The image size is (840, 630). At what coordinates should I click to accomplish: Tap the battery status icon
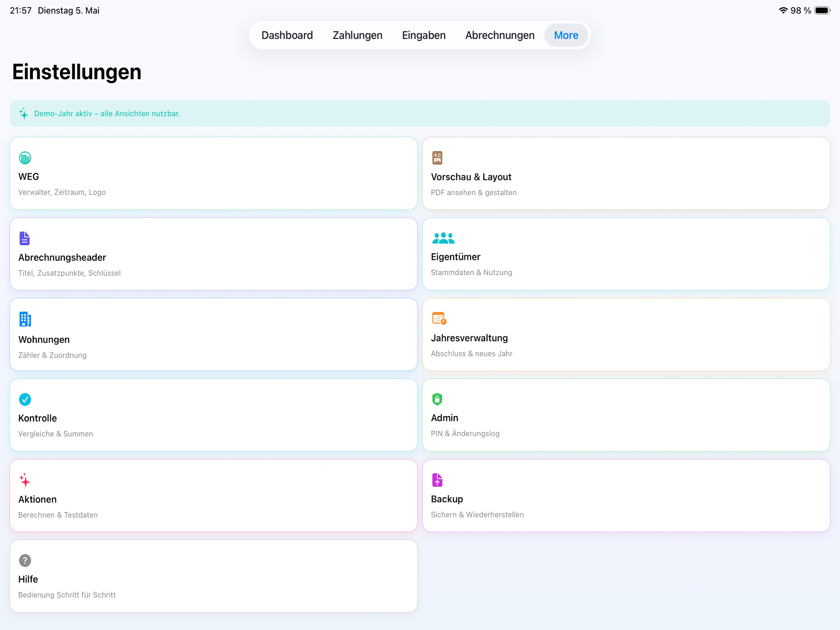tap(823, 10)
